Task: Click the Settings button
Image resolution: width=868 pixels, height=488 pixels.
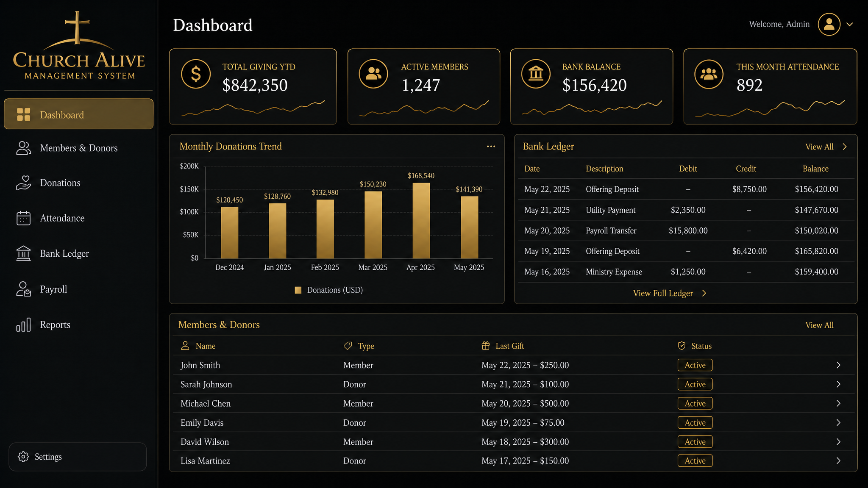Action: coord(78,457)
